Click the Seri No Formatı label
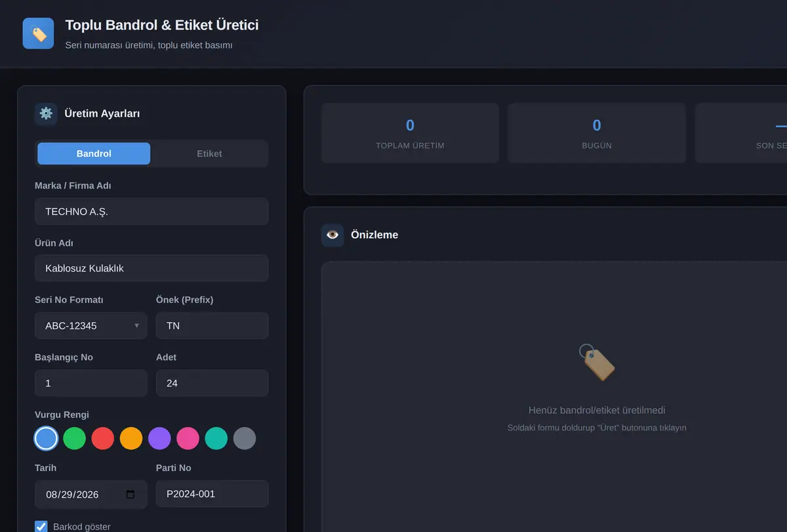787x532 pixels. tap(69, 300)
